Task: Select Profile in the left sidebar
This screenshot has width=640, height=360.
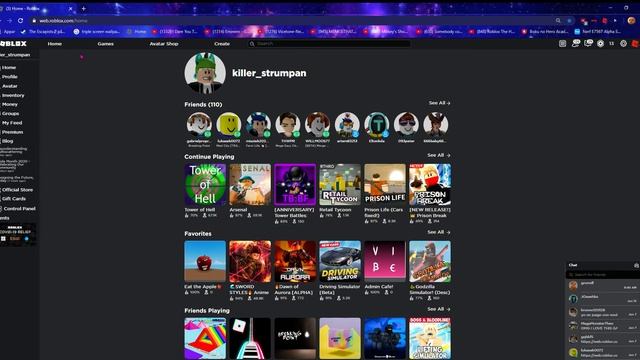Action: (9, 77)
